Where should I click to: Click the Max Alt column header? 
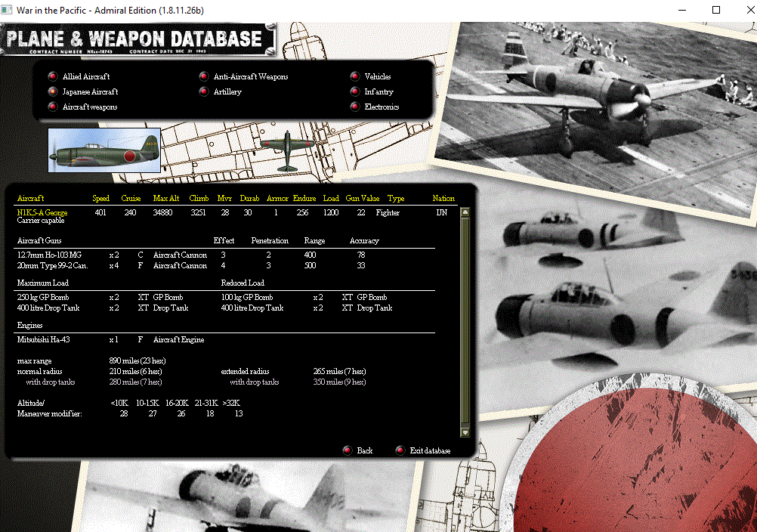pyautogui.click(x=166, y=198)
